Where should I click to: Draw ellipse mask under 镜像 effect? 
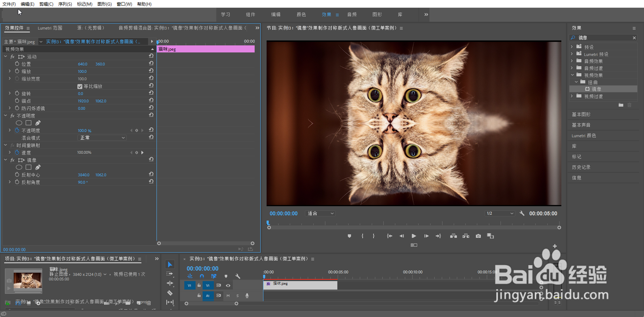click(19, 167)
